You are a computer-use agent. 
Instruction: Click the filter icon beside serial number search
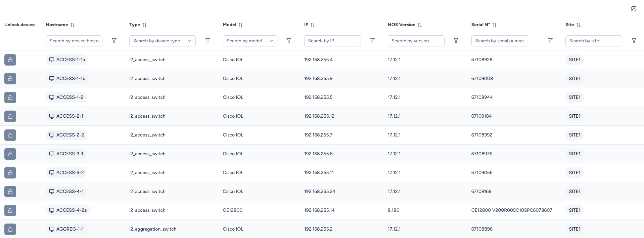point(550,41)
